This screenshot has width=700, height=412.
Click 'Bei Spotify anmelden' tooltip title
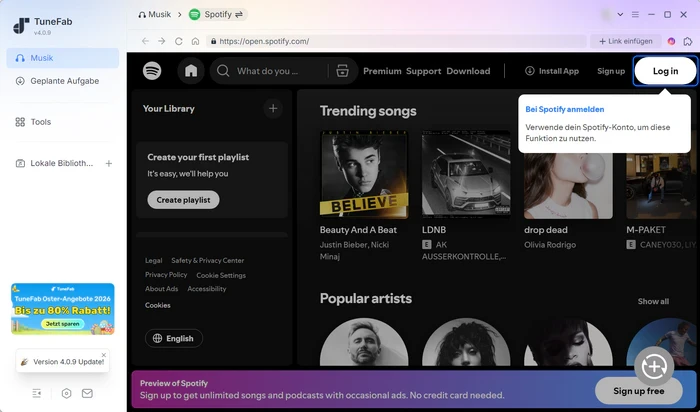565,109
